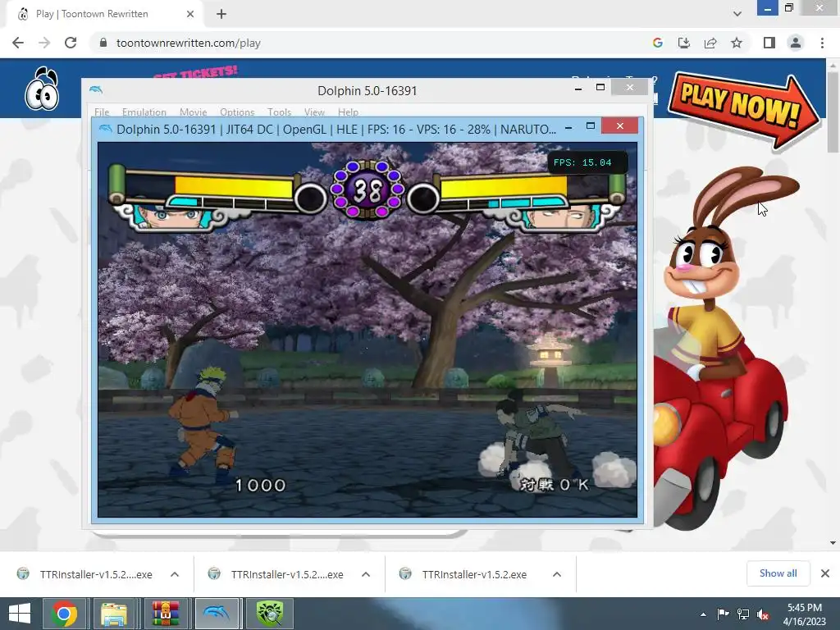Show hidden system tray icons
The width and height of the screenshot is (840, 630).
pyautogui.click(x=703, y=614)
